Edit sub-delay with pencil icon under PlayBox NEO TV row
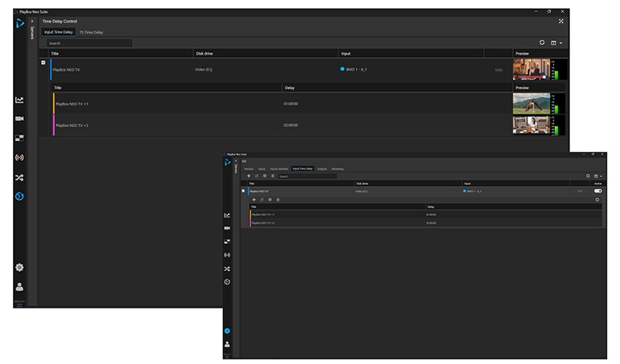The height and width of the screenshot is (364, 620). pos(262,200)
